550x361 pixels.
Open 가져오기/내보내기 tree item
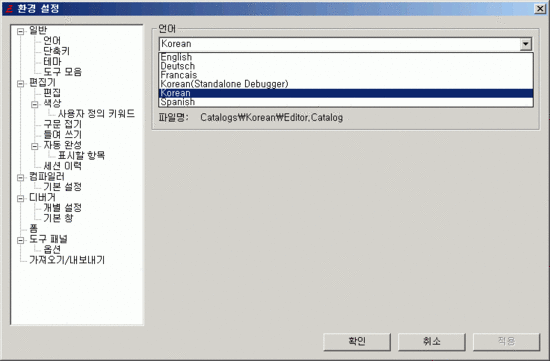[67, 260]
